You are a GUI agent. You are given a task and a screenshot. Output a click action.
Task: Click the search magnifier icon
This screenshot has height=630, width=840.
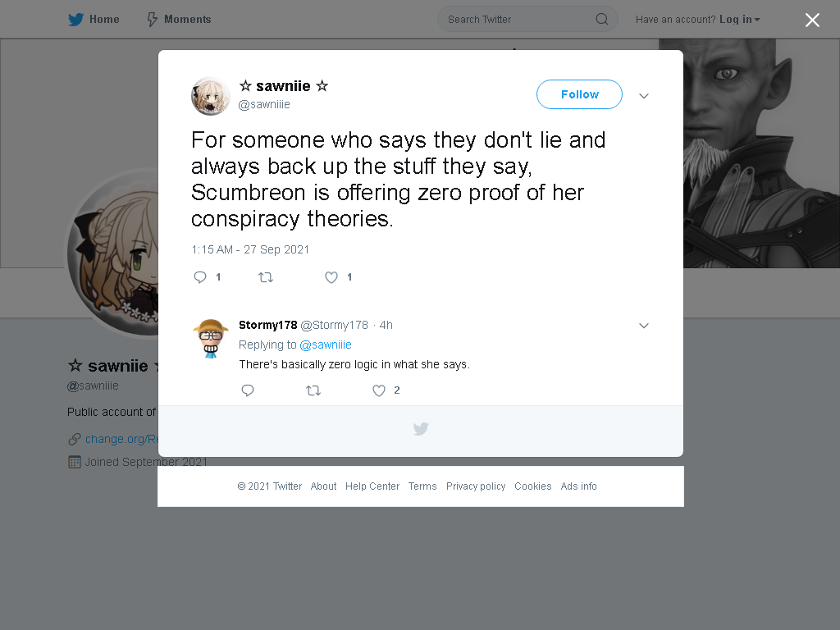click(601, 20)
